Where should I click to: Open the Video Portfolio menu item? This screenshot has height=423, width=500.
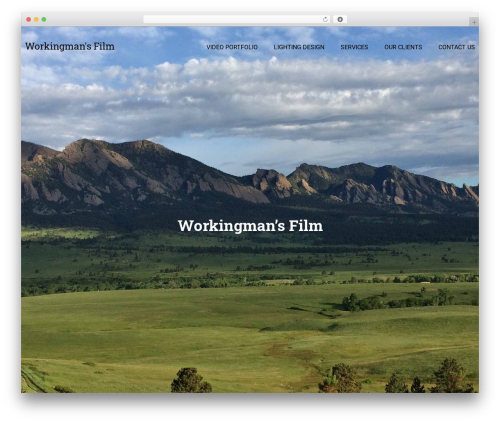point(232,47)
